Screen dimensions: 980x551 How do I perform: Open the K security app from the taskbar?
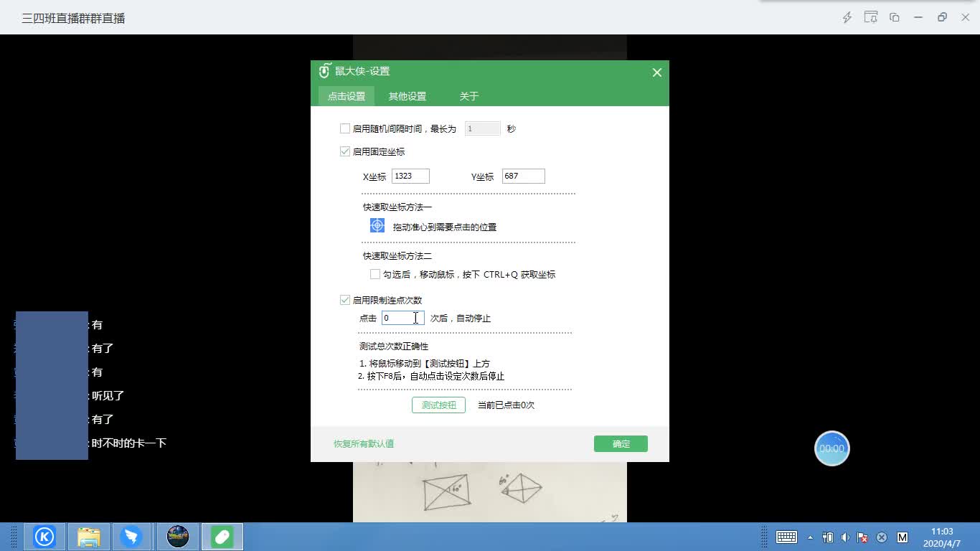click(44, 536)
